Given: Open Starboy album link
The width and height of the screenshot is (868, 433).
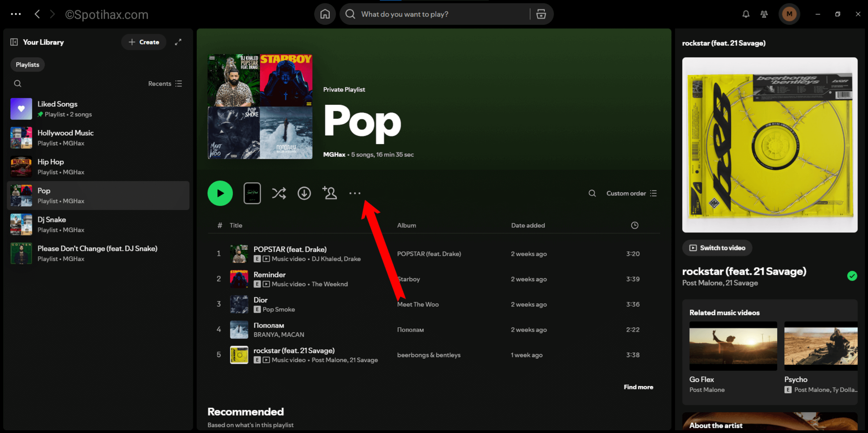Looking at the screenshot, I should tap(408, 279).
